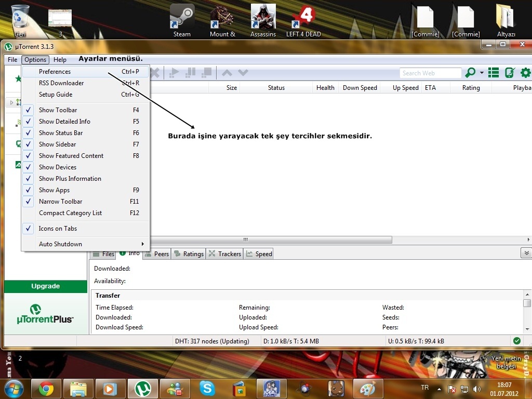The width and height of the screenshot is (532, 399).
Task: Open Preferences from the Options menu
Action: click(86, 72)
